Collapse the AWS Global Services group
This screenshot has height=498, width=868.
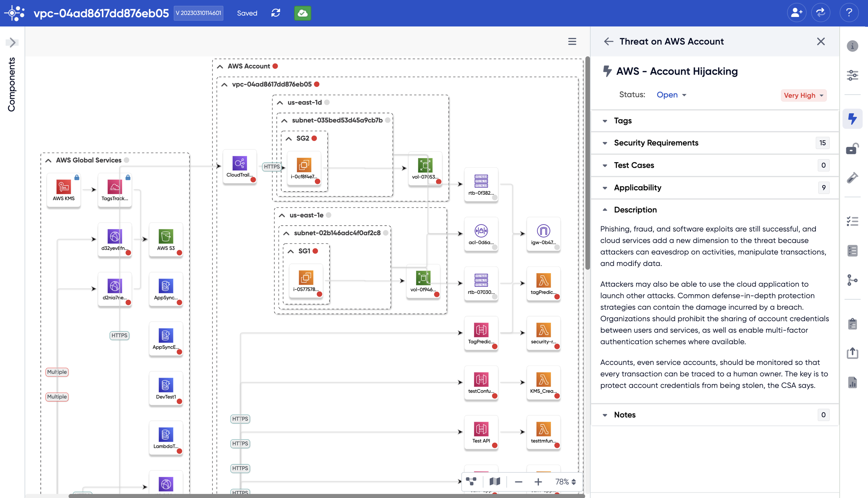click(x=48, y=160)
